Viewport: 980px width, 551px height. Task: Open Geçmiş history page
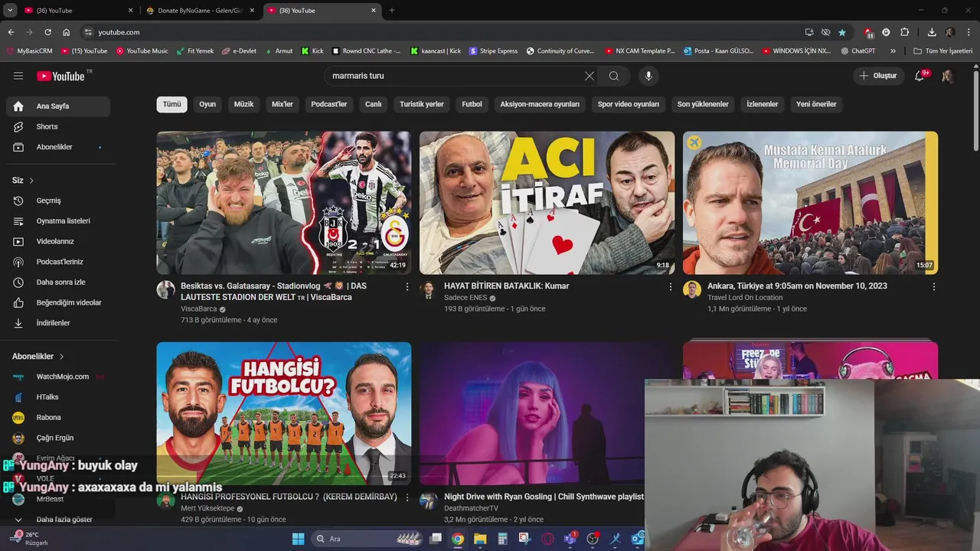(58, 201)
